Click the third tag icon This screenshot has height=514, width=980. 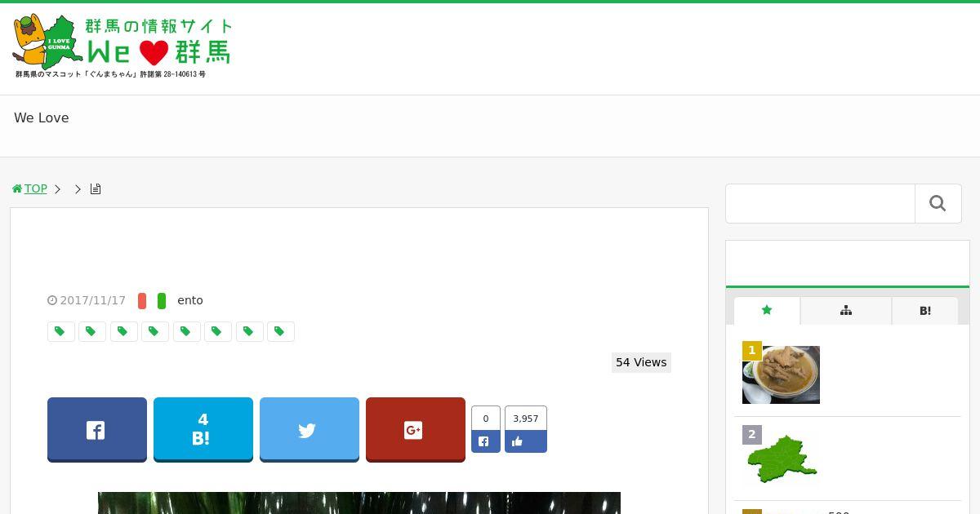tap(123, 331)
